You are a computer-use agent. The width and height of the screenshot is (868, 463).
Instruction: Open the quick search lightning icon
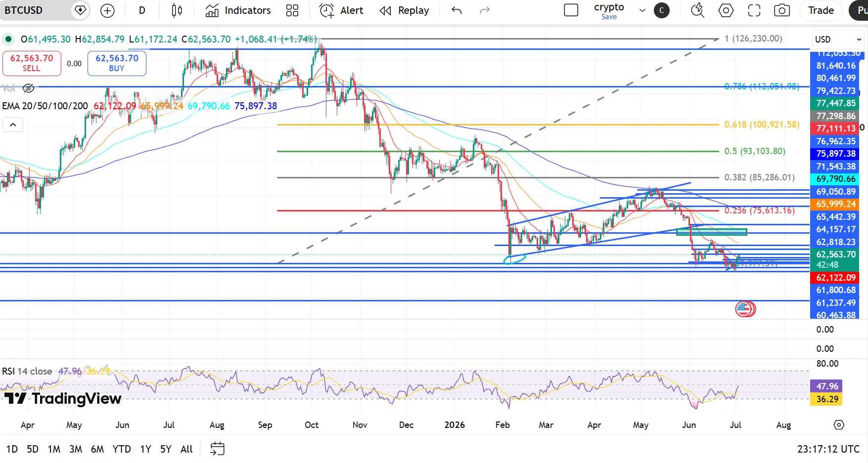click(x=697, y=10)
